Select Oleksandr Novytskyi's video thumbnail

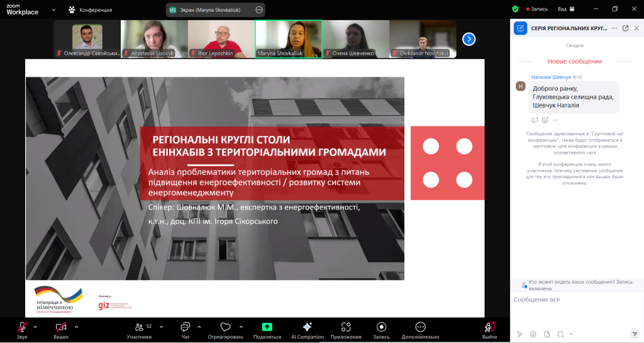coord(423,39)
